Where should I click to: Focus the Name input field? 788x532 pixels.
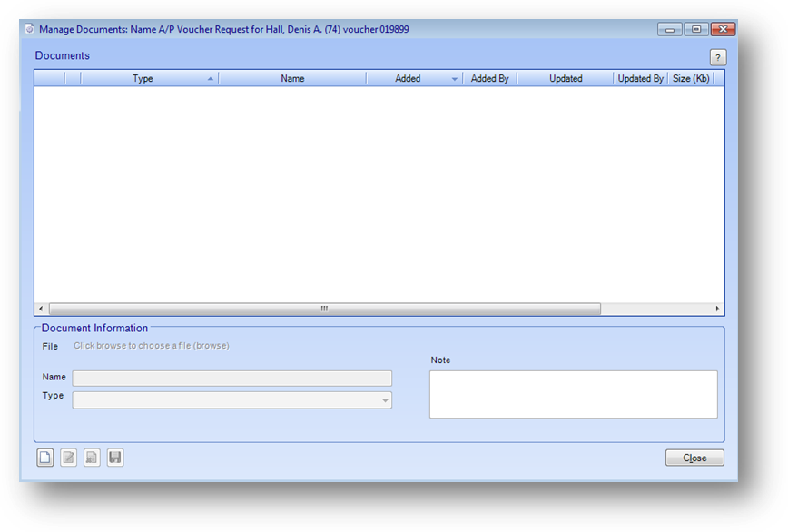coord(231,379)
